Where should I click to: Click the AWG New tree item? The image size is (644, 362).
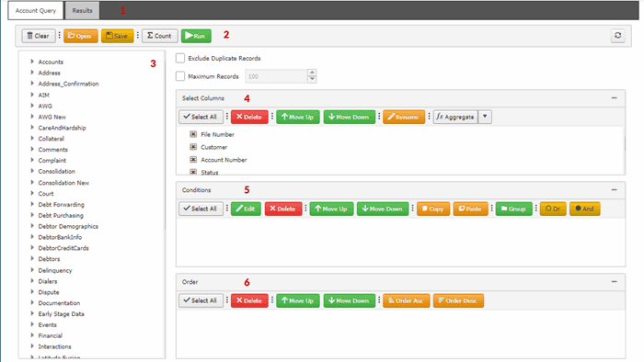52,117
